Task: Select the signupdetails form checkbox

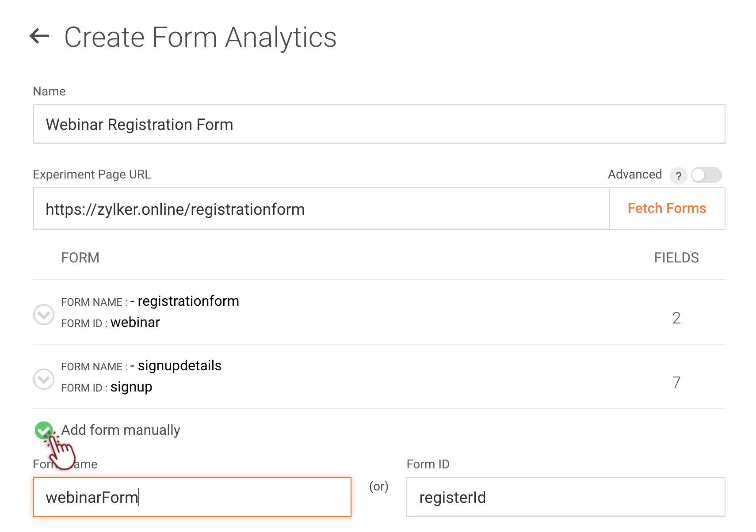Action: pos(44,379)
